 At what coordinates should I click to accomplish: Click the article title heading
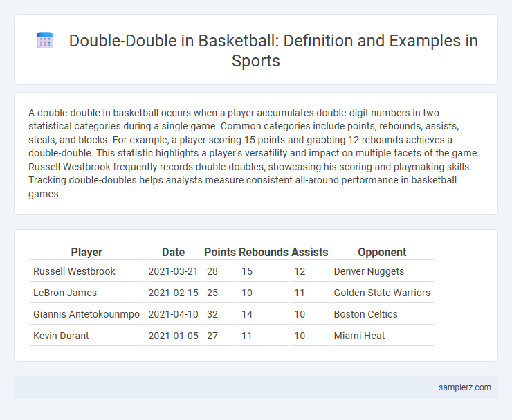click(273, 51)
